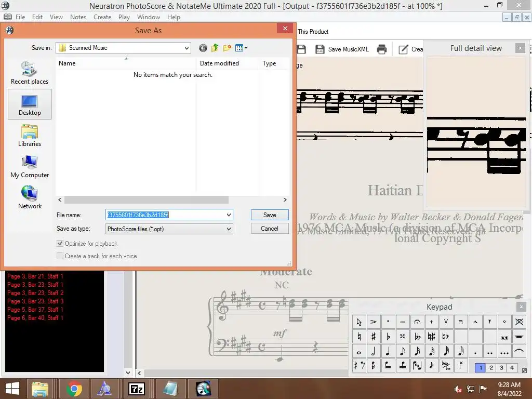Add an accent mark from Keypad
Image resolution: width=532 pixels, height=399 pixels.
(x=373, y=322)
